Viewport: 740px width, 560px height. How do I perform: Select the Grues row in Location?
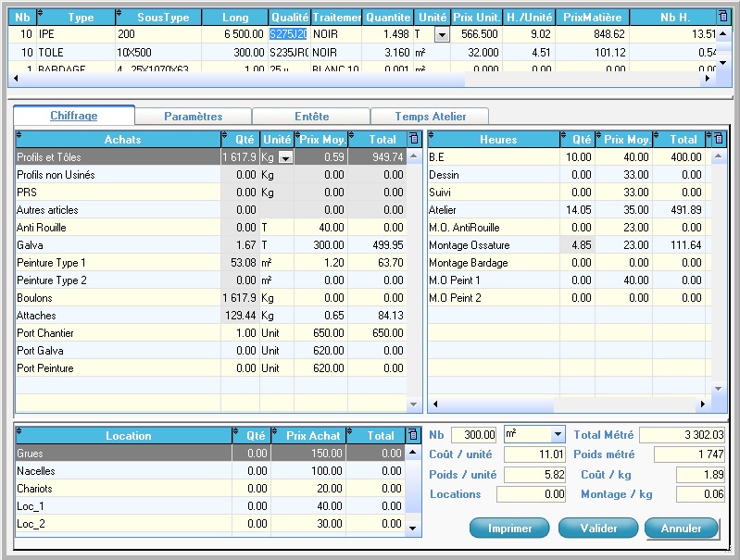(x=210, y=454)
